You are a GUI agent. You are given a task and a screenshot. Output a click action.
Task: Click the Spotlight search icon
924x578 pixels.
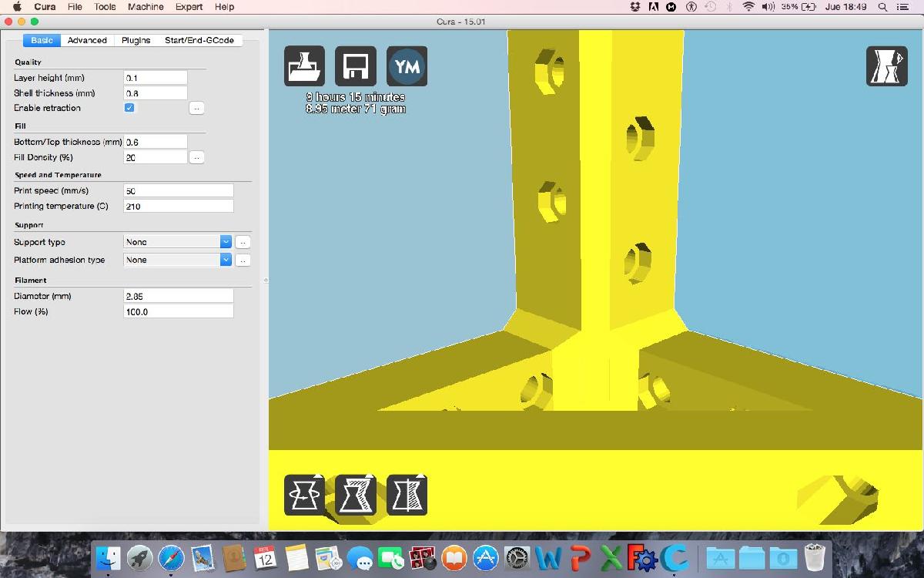(882, 7)
